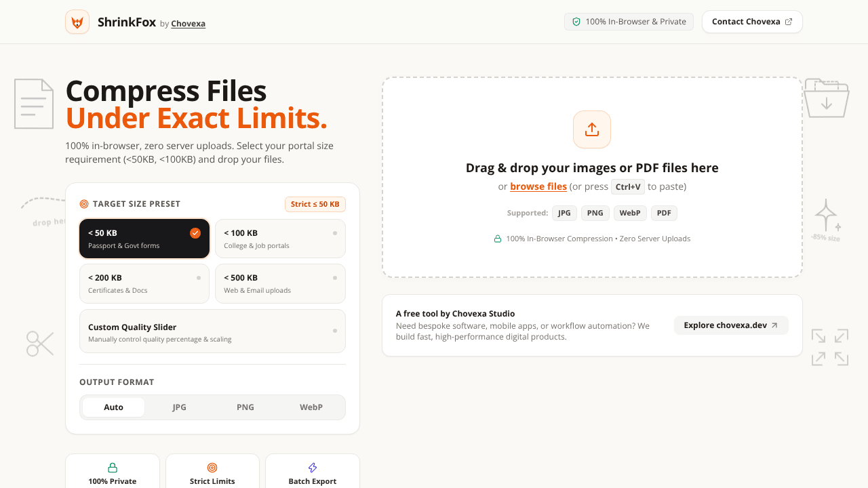Click the 100% In-Browser & Private badge

(629, 22)
